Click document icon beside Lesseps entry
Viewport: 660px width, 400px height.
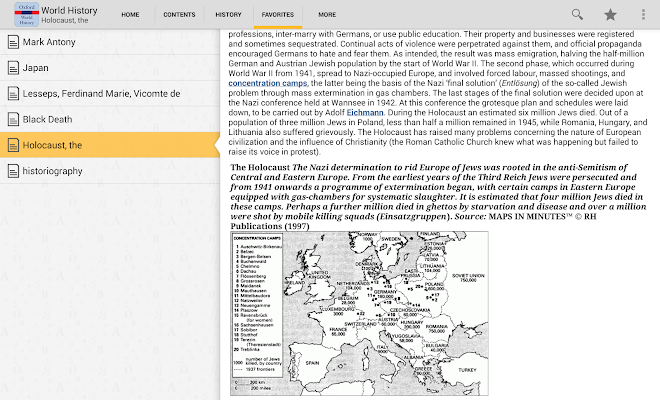[13, 93]
